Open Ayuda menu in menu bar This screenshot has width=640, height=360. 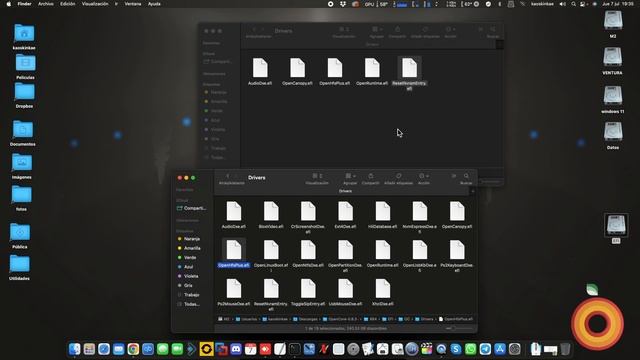(154, 4)
